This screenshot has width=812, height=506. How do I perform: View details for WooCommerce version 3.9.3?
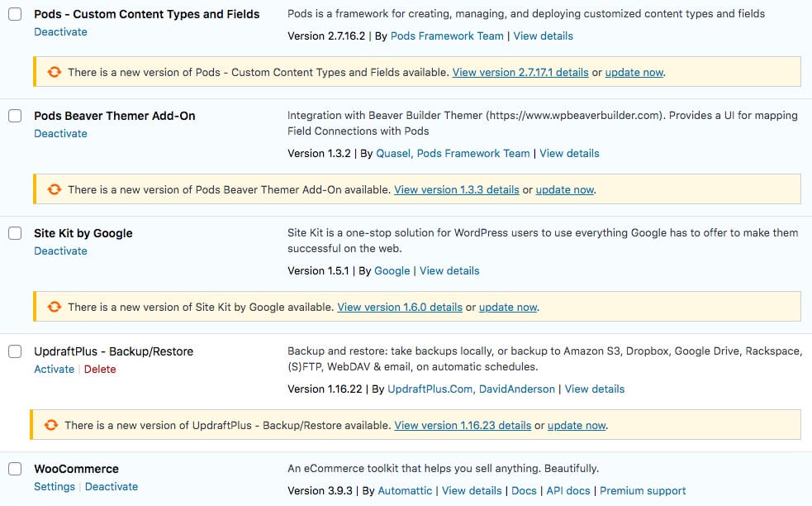472,490
